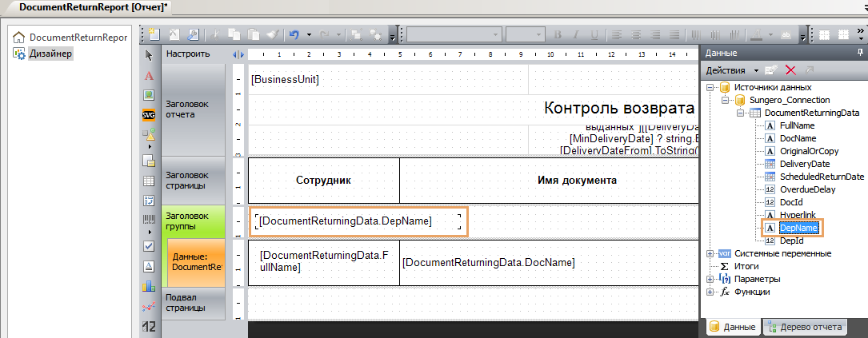The height and width of the screenshot is (338, 868).
Task: Click the red delete icon in data panel
Action: click(791, 70)
